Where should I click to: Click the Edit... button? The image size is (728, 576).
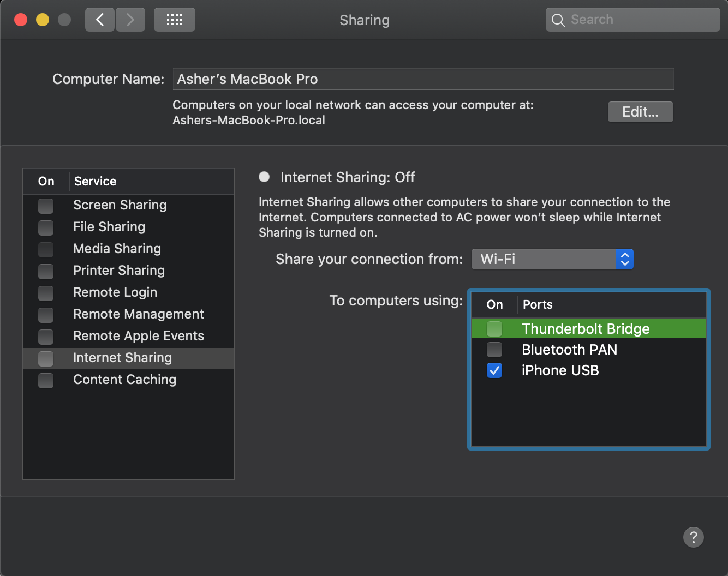coord(641,112)
